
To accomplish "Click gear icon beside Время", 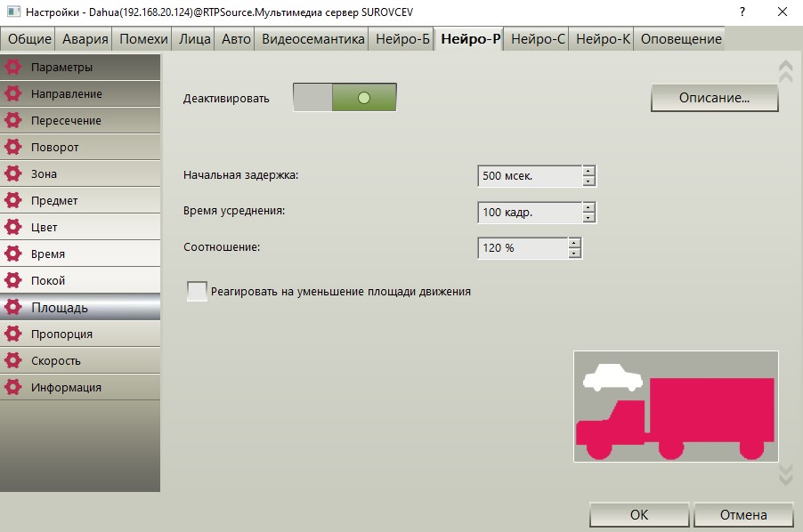I will (x=12, y=254).
